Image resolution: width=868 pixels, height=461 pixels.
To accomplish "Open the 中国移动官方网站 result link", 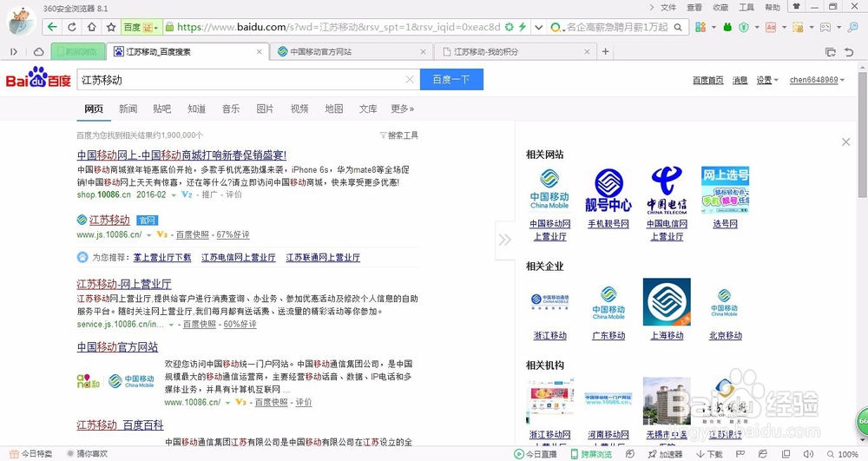I will pyautogui.click(x=117, y=347).
